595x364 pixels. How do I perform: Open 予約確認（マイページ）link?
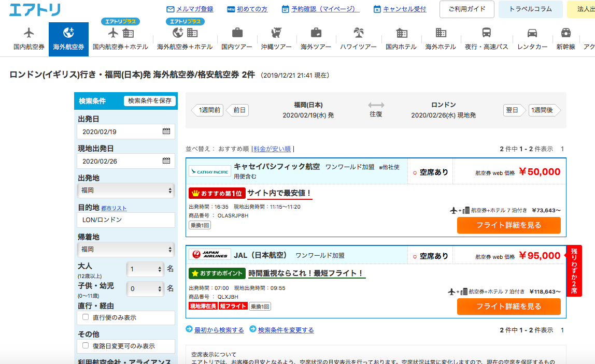click(x=325, y=9)
